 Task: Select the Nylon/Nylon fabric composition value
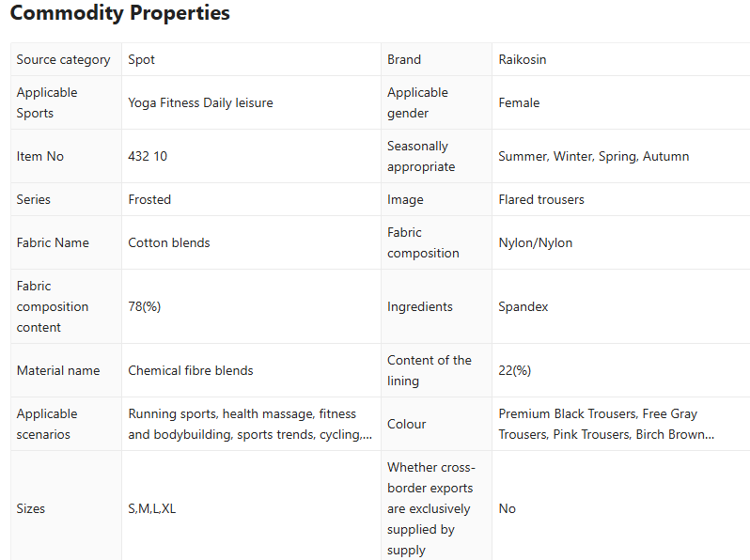point(535,242)
